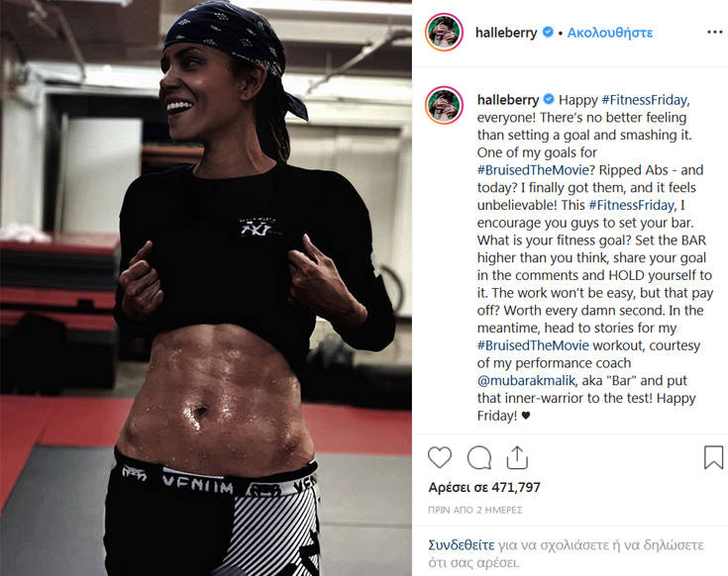Follow the account via Ακολουθήστε
Viewport: 728px width, 576px height.
(610, 33)
